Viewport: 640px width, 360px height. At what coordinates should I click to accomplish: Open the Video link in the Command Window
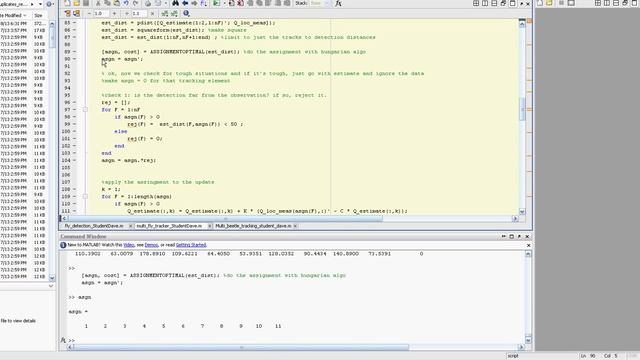[x=129, y=245]
